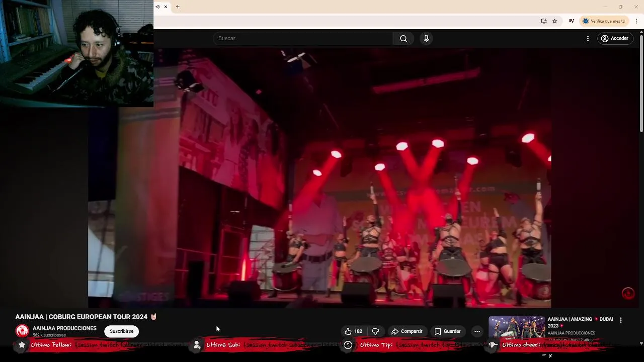This screenshot has width=644, height=362.
Task: Like the video with thumbs-up icon
Action: click(x=353, y=331)
